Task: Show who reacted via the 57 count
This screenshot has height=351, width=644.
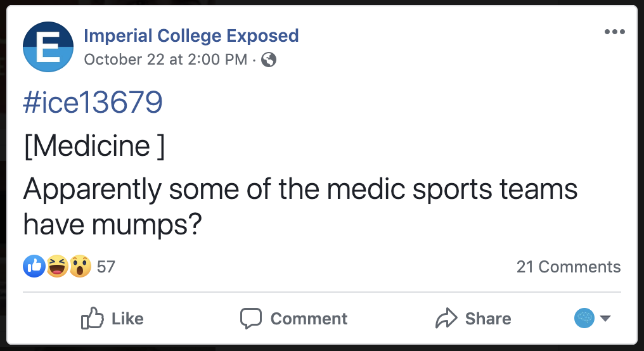Action: (106, 267)
